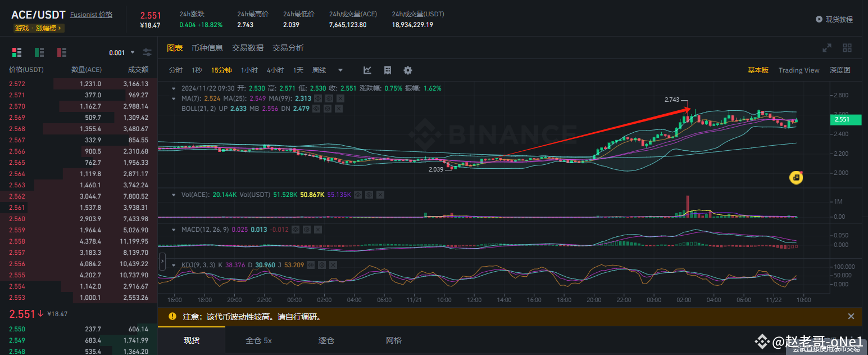The image size is (868, 355).
Task: Switch chart to Trading View
Action: [799, 70]
